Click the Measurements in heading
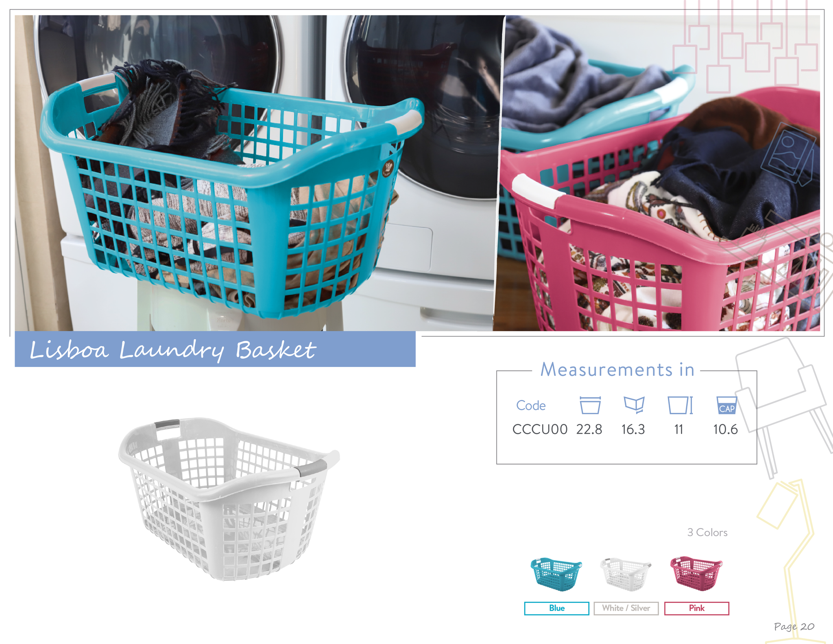 click(617, 369)
